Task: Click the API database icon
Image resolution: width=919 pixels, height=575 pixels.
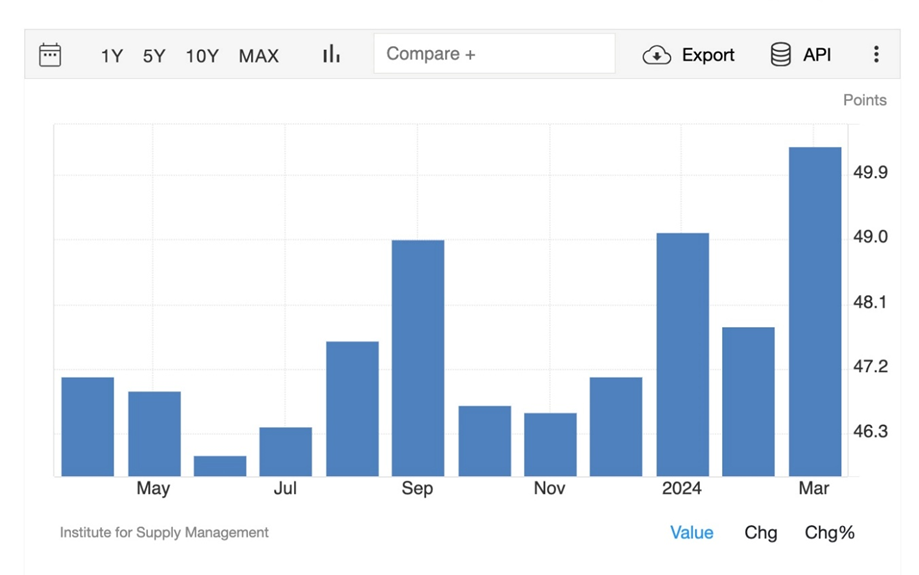Action: click(780, 55)
